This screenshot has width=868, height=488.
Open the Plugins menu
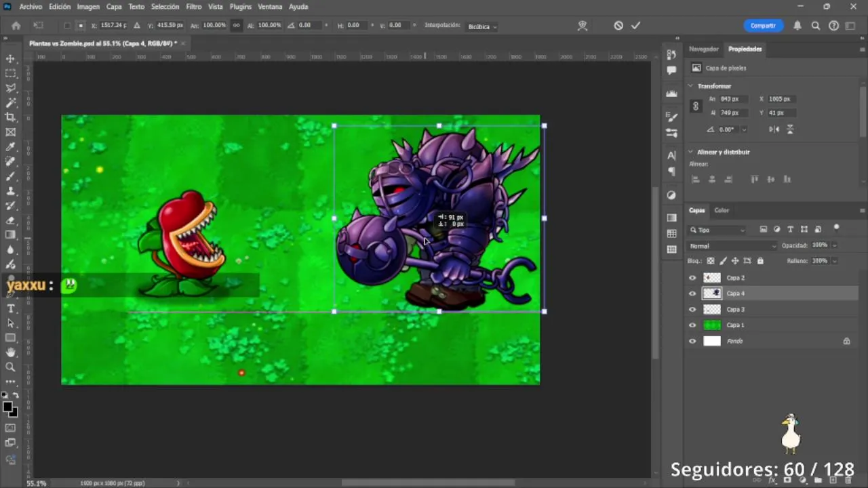click(x=241, y=7)
